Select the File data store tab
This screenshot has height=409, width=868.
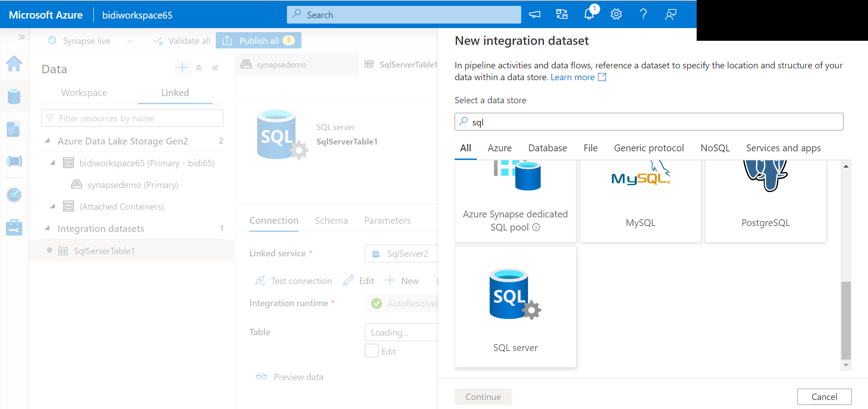(x=591, y=148)
